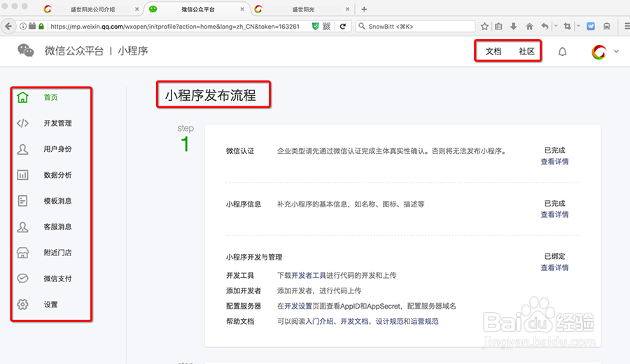Click the 微信公众平台 header title
Image resolution: width=630 pixels, height=364 pixels.
tap(74, 51)
